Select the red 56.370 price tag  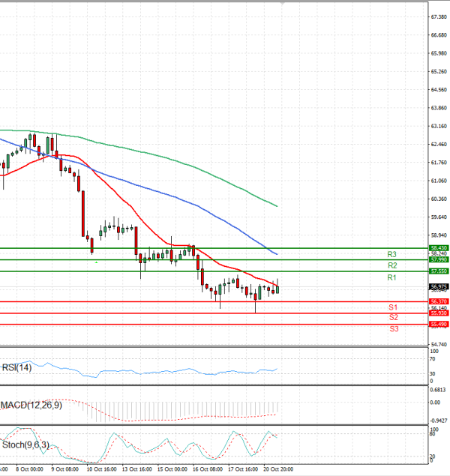point(438,301)
